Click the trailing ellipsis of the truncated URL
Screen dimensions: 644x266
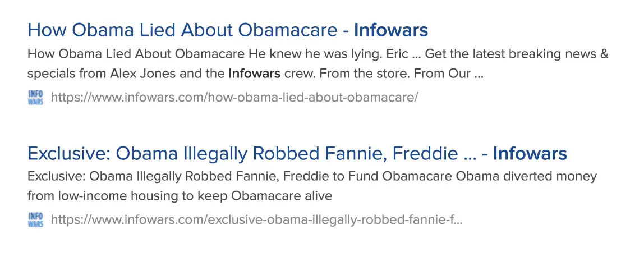pyautogui.click(x=458, y=219)
